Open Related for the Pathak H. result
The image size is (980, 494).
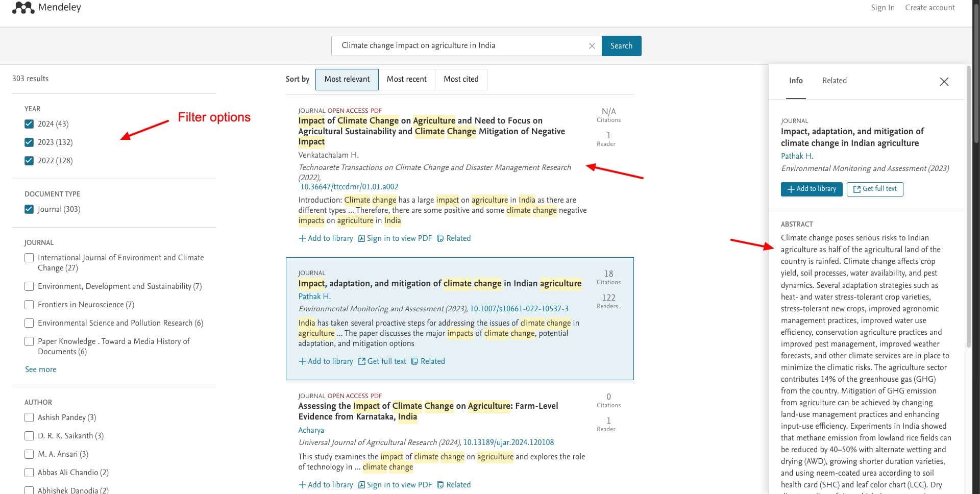pyautogui.click(x=428, y=361)
